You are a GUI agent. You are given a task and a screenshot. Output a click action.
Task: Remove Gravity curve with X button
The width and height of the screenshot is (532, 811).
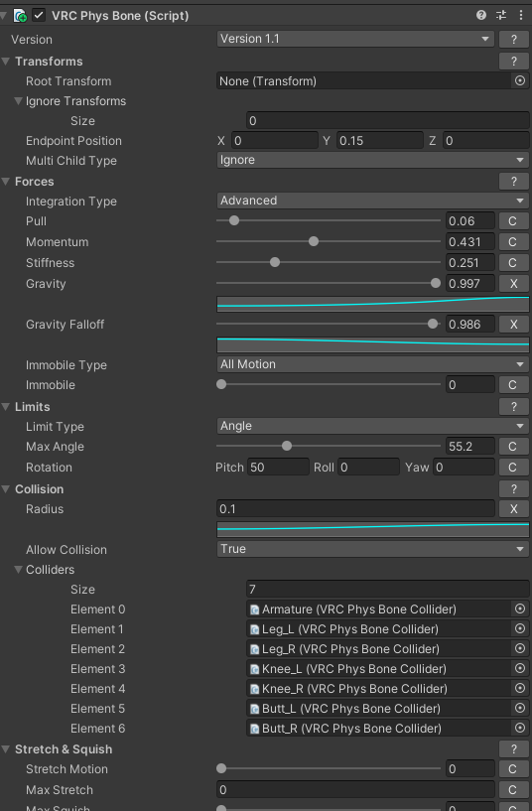[513, 284]
